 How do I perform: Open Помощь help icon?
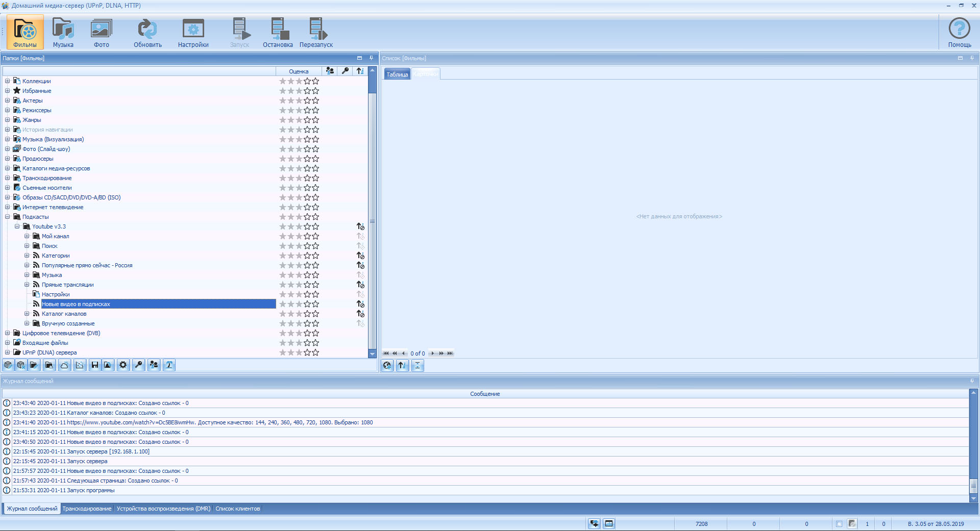959,33
